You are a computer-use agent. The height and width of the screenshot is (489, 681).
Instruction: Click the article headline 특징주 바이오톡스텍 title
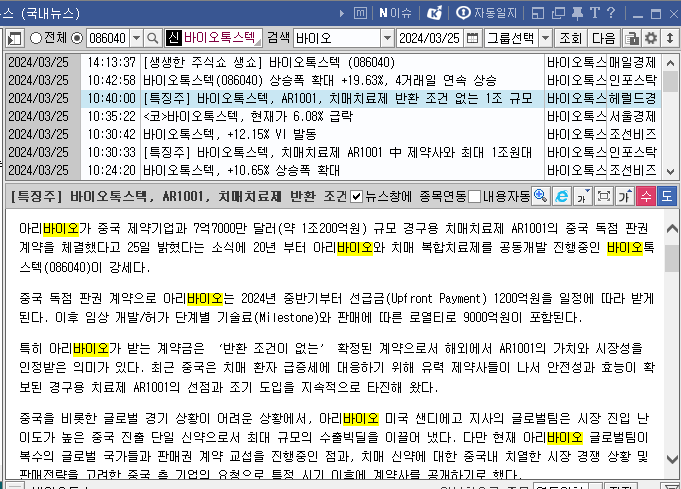coord(179,197)
